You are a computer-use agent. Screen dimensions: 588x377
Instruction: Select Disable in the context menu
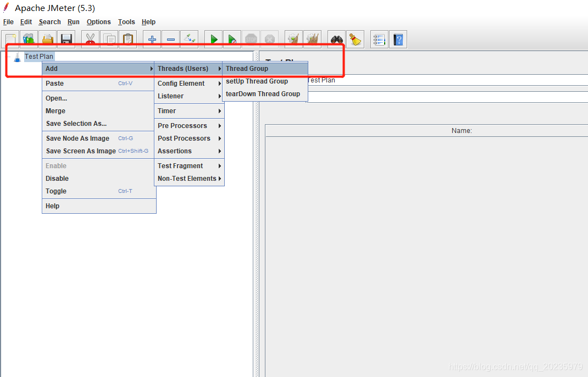[x=99, y=179]
